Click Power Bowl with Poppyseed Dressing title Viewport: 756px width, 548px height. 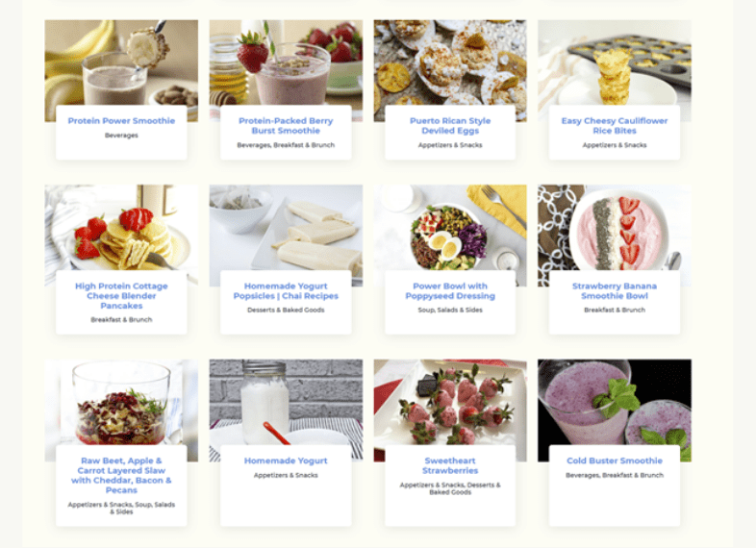point(450,291)
